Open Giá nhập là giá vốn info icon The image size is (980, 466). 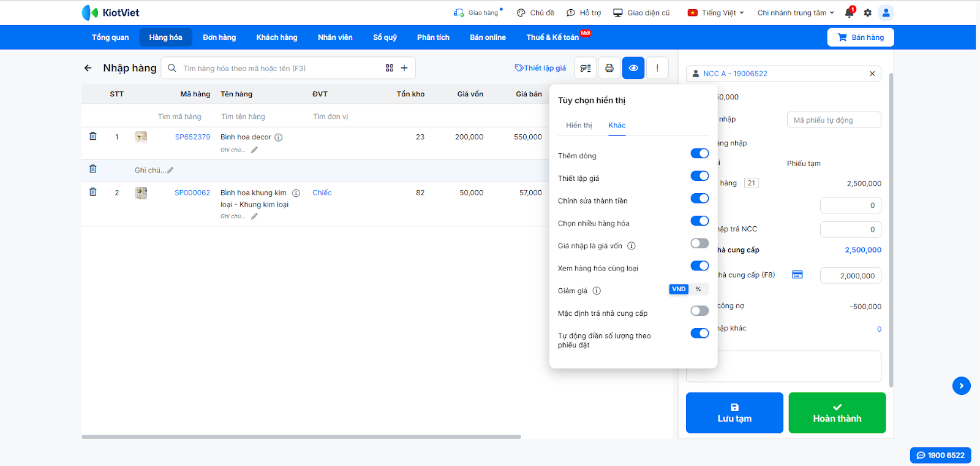pyautogui.click(x=631, y=246)
